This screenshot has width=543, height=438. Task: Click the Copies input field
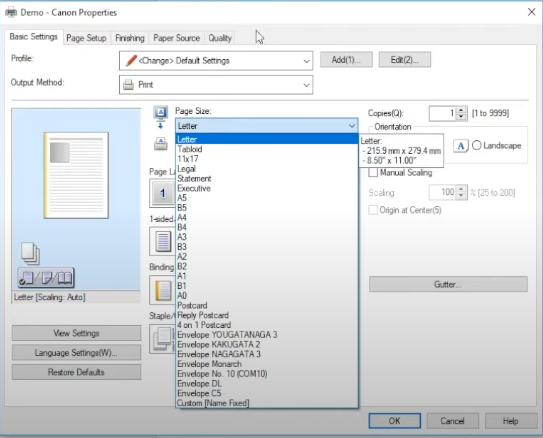(x=443, y=113)
